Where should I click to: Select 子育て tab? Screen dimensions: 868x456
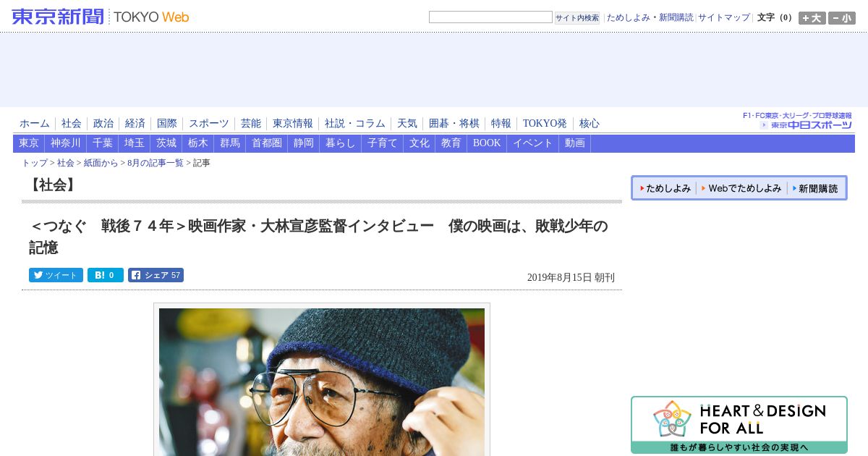point(383,143)
